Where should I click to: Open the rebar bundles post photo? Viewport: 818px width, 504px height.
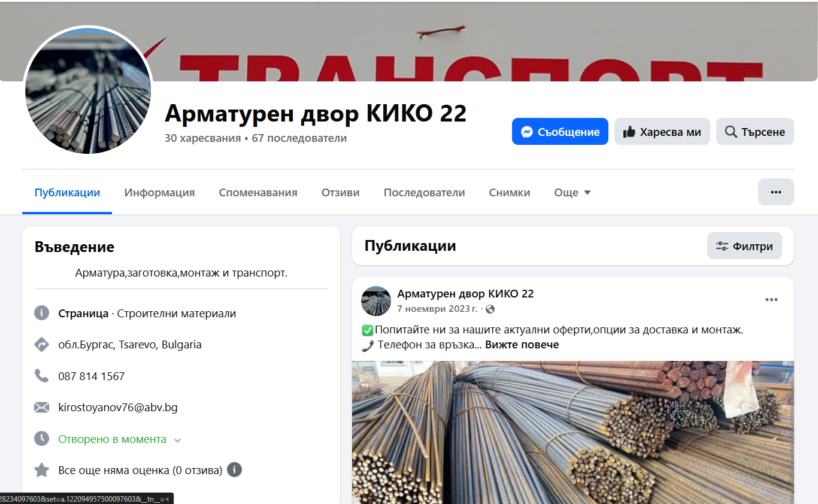pos(573,432)
